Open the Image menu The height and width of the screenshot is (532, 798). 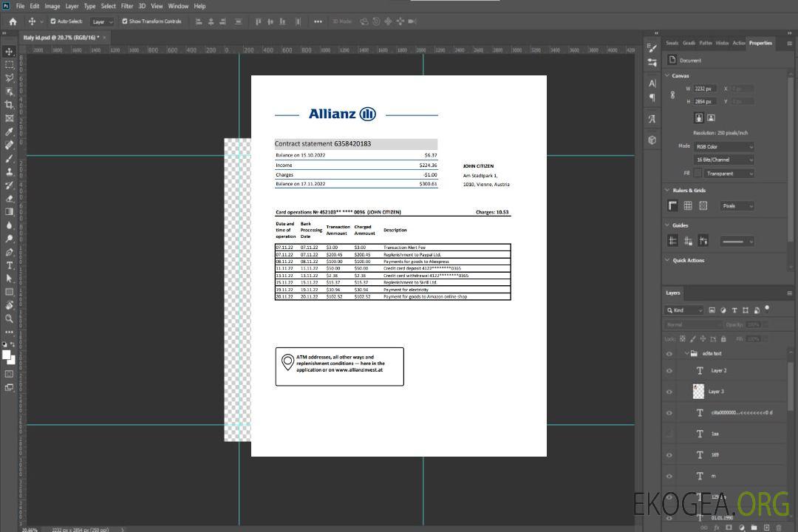(x=52, y=6)
